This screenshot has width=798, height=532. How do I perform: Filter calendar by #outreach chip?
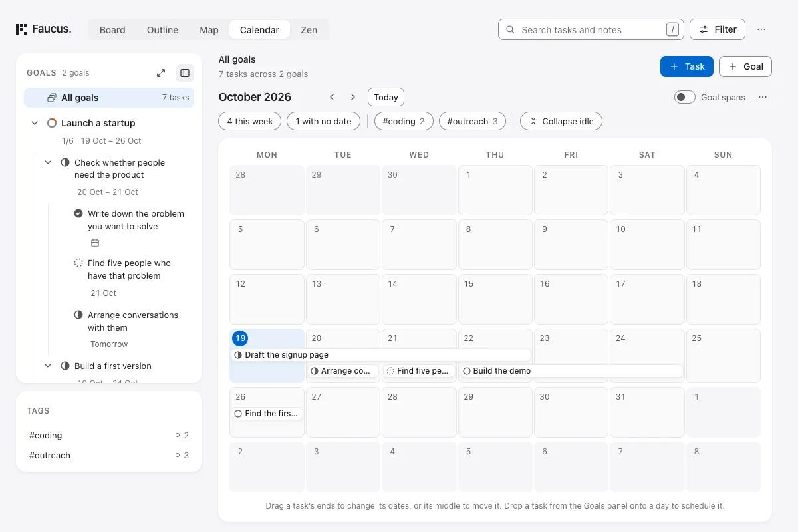(472, 121)
